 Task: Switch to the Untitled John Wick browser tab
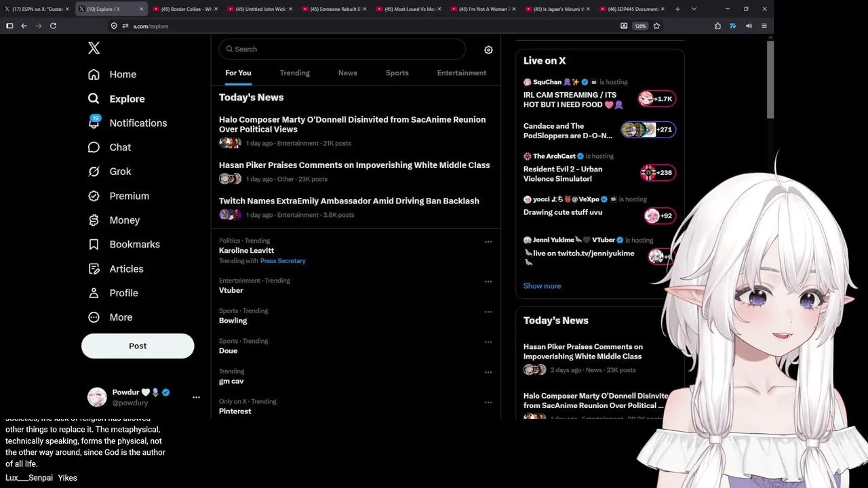coord(260,9)
